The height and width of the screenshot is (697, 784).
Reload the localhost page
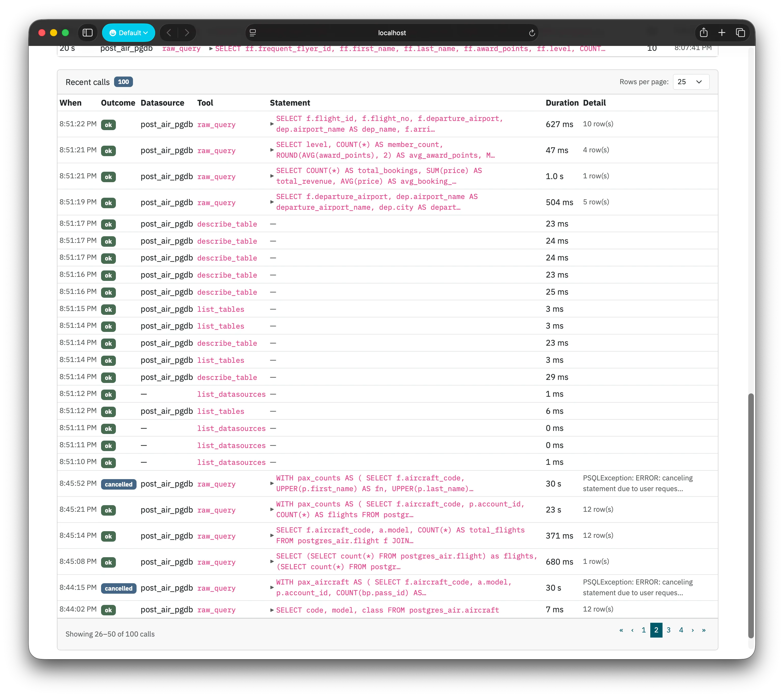(x=532, y=33)
